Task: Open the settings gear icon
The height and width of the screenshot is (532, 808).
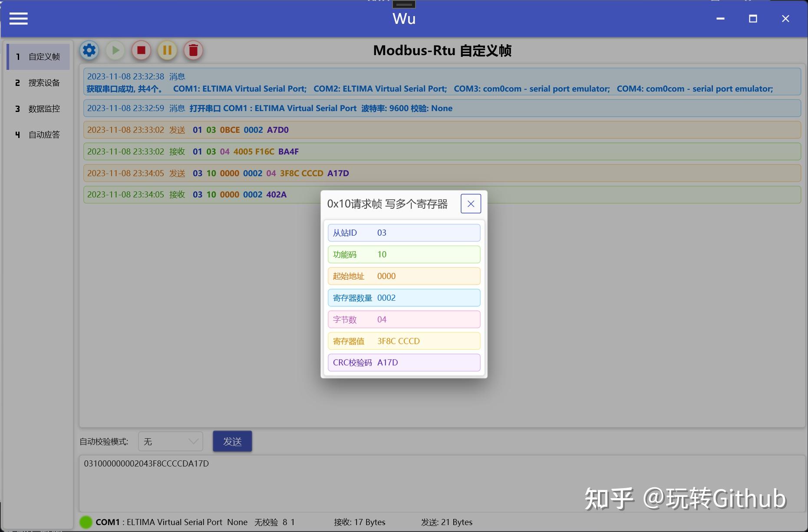Action: pyautogui.click(x=89, y=50)
